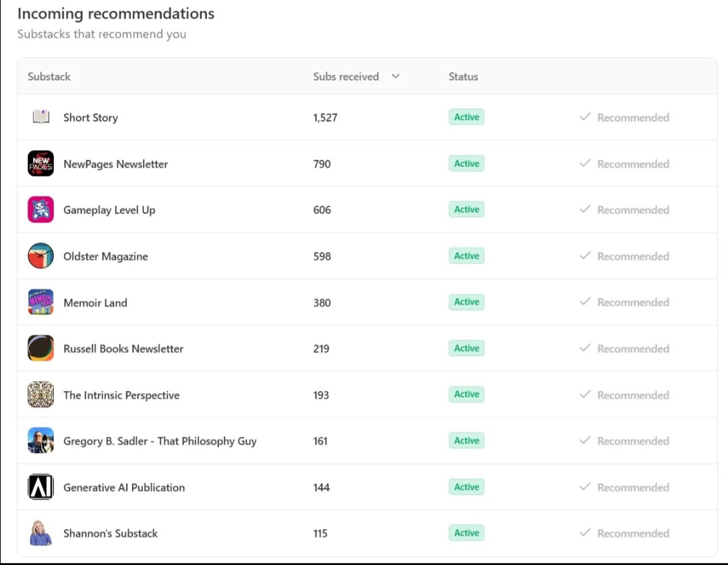Screen dimensions: 728x565
Task: Toggle Recommended for Memoir Land
Action: (x=624, y=302)
